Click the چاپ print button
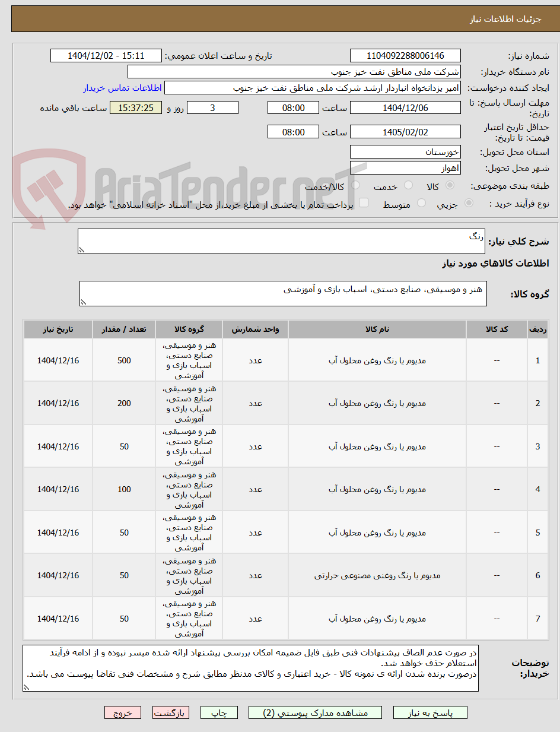Screen dimensions: 560x732 coord(219,713)
